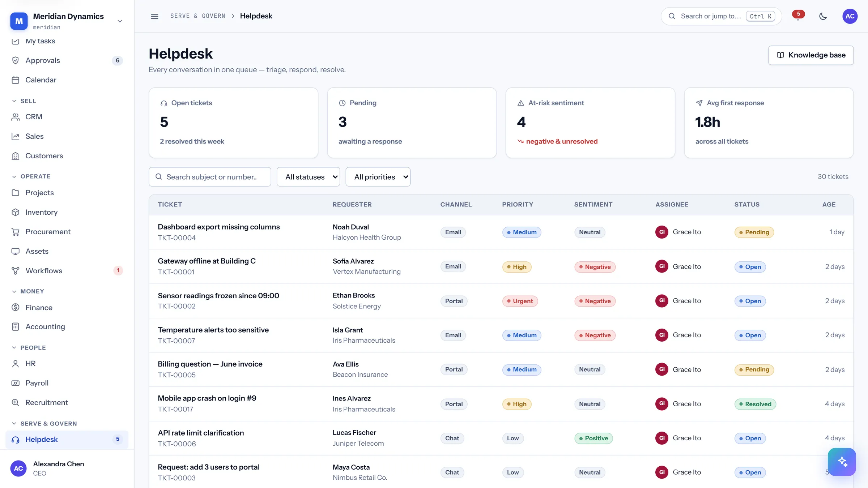Click the Projects folder icon

coord(15,193)
